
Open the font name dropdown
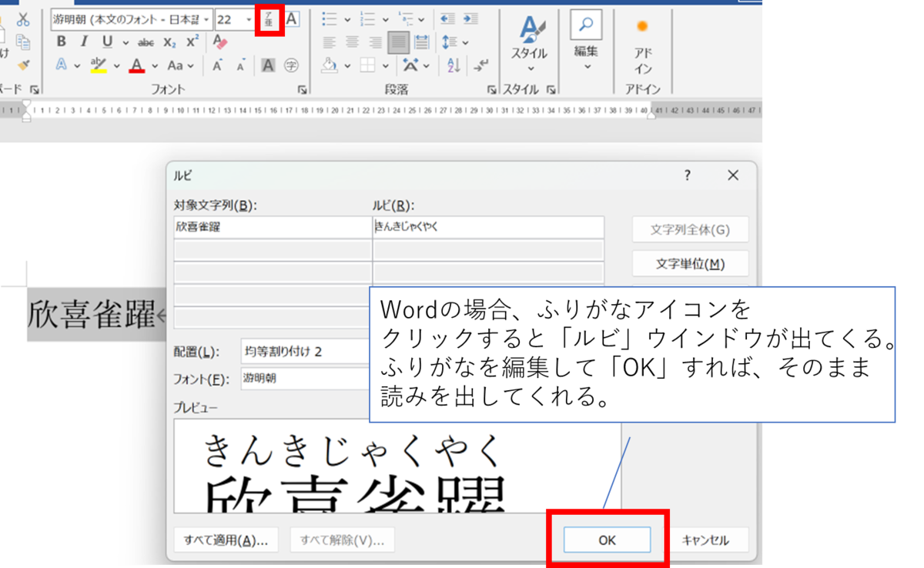click(207, 19)
